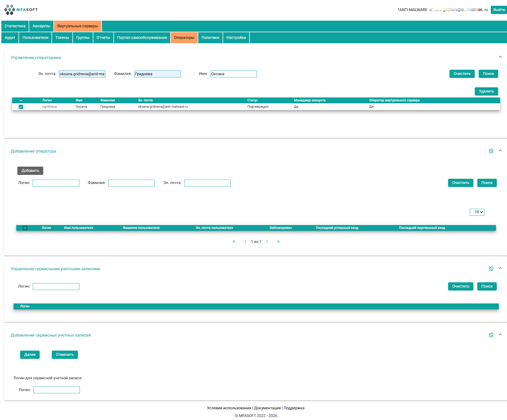Select the Операторы tab

(x=184, y=38)
